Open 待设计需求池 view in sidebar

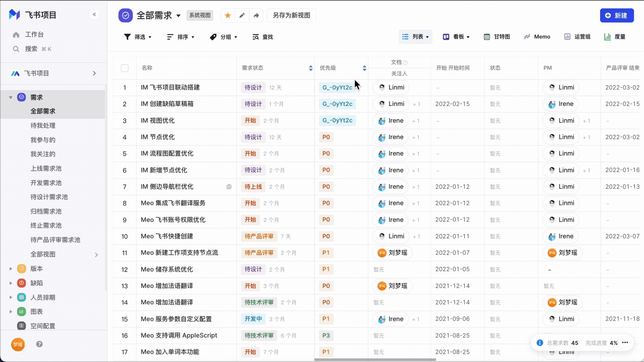49,197
